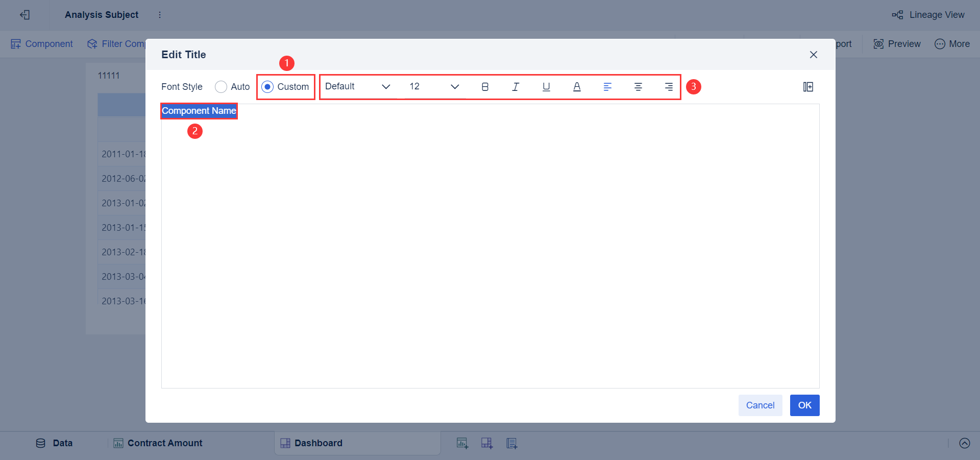Center-align the title text

[x=638, y=87]
